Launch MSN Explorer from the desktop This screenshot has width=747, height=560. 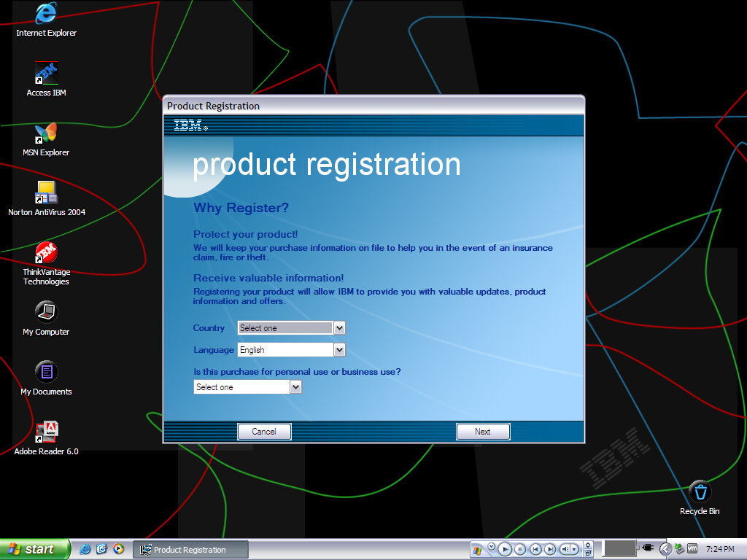click(x=46, y=133)
